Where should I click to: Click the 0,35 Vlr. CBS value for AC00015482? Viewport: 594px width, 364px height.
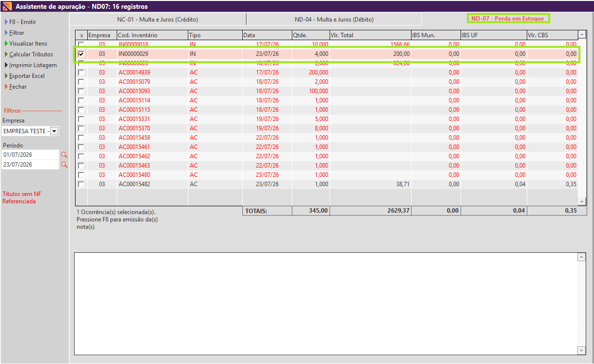571,184
